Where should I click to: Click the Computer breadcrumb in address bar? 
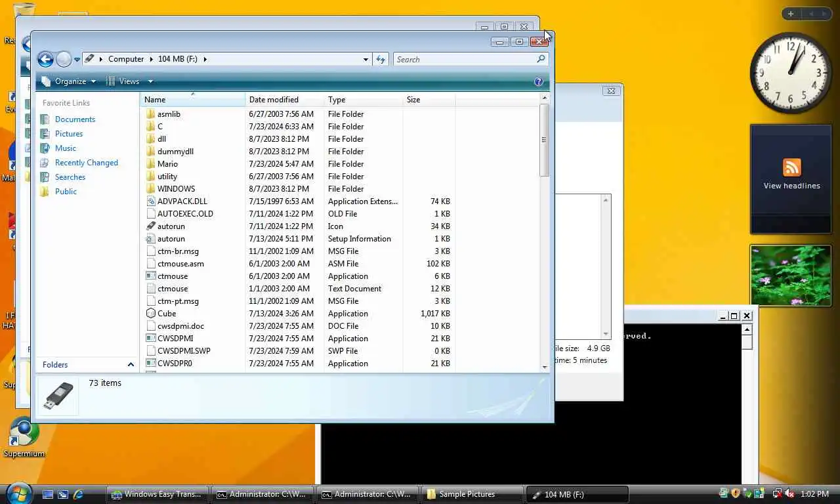pyautogui.click(x=126, y=59)
